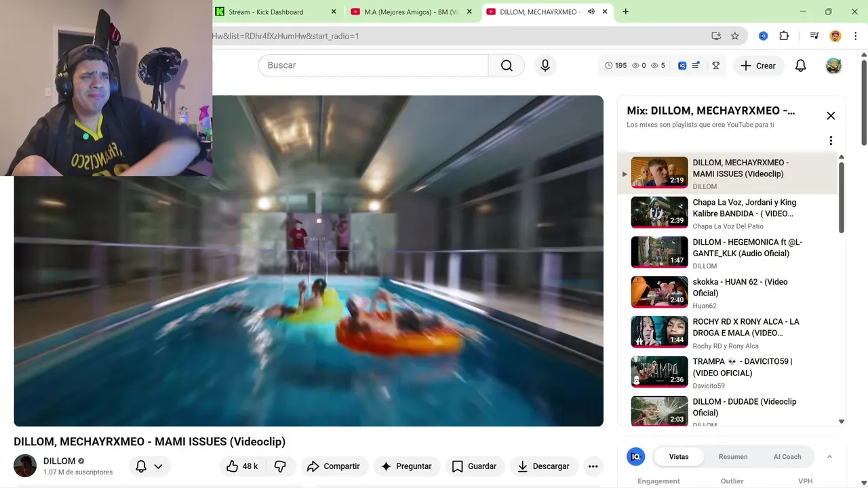Play DILLOM - DUDADE (Videoclip Oficial)
Viewport: 868px width, 488px height.
(727, 411)
